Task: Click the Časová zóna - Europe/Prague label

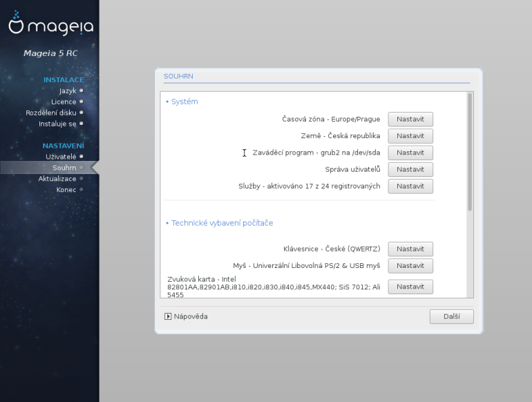Action: click(331, 119)
